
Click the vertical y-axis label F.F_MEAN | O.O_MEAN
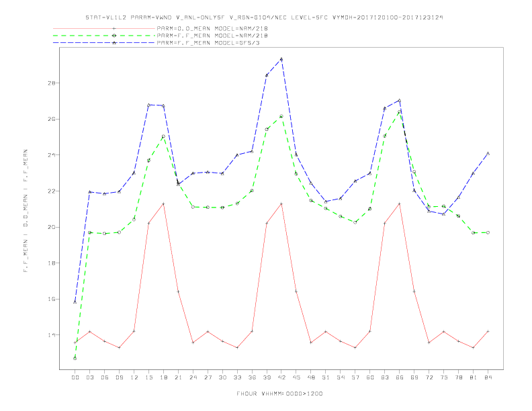[x=26, y=211]
